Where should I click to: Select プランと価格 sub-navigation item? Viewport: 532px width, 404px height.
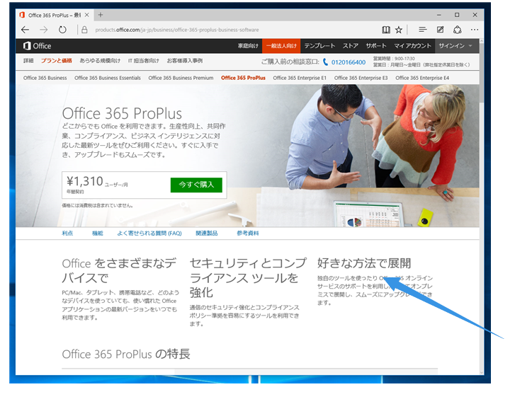(x=57, y=61)
